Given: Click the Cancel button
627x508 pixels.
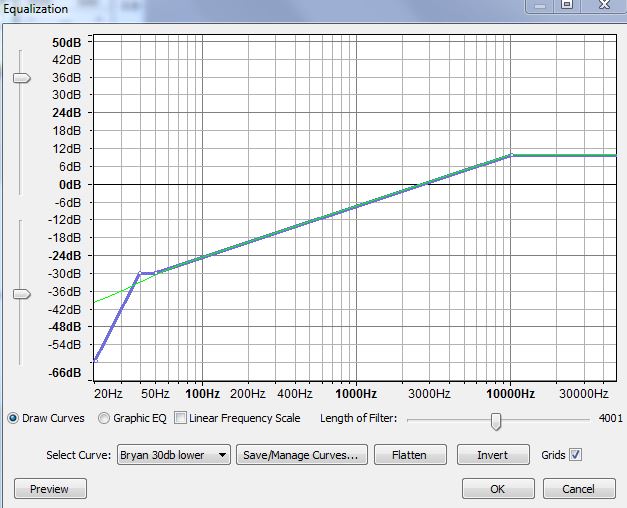Looking at the screenshot, I should point(579,488).
